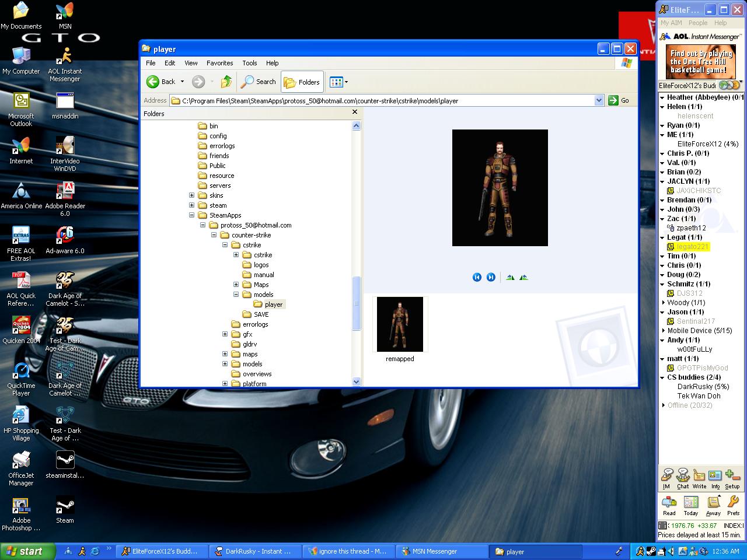The image size is (747, 560).
Task: Open the Today icon in AIM
Action: coord(691,505)
